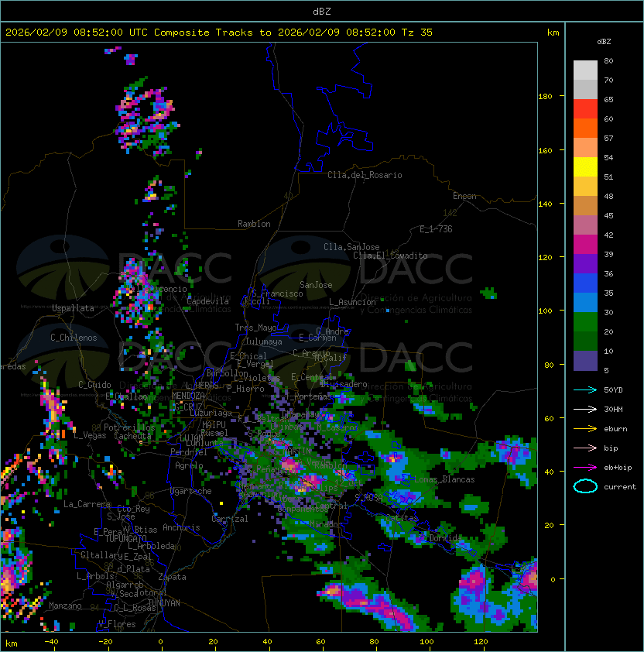
Task: Click the L_Asuncion place label
Action: click(352, 302)
